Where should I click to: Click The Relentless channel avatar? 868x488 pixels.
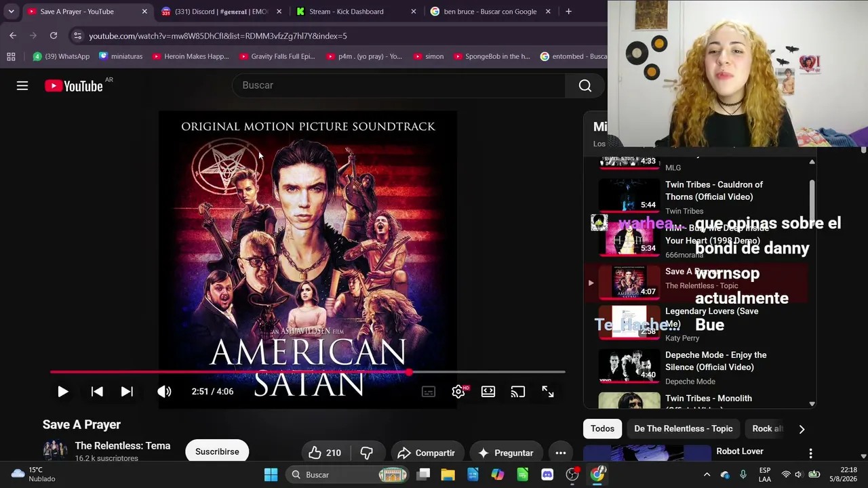[55, 451]
